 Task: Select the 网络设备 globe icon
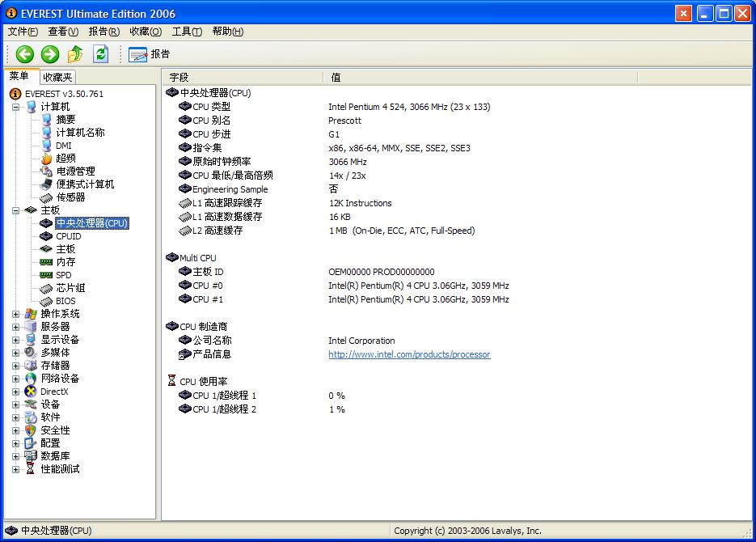31,379
